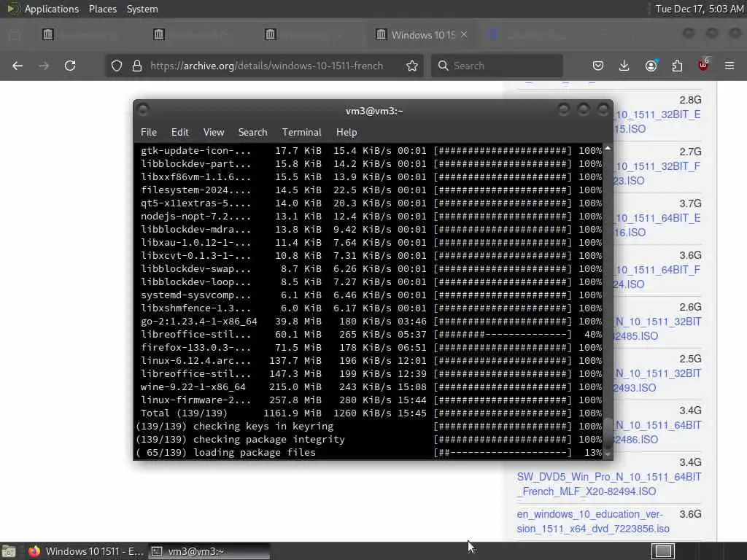Open the terminal Edit menu
Image resolution: width=747 pixels, height=560 pixels.
(179, 133)
